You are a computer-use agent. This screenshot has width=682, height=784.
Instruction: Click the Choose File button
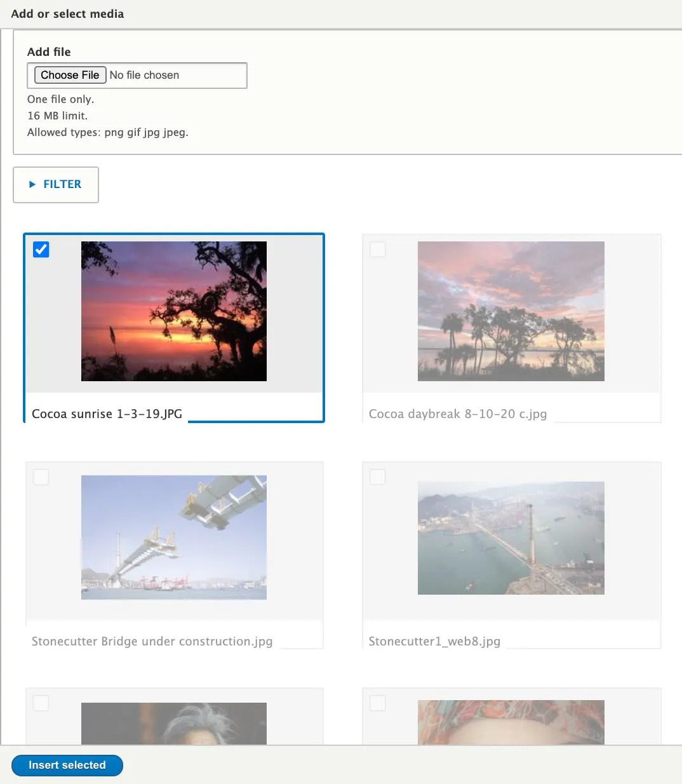(x=70, y=75)
